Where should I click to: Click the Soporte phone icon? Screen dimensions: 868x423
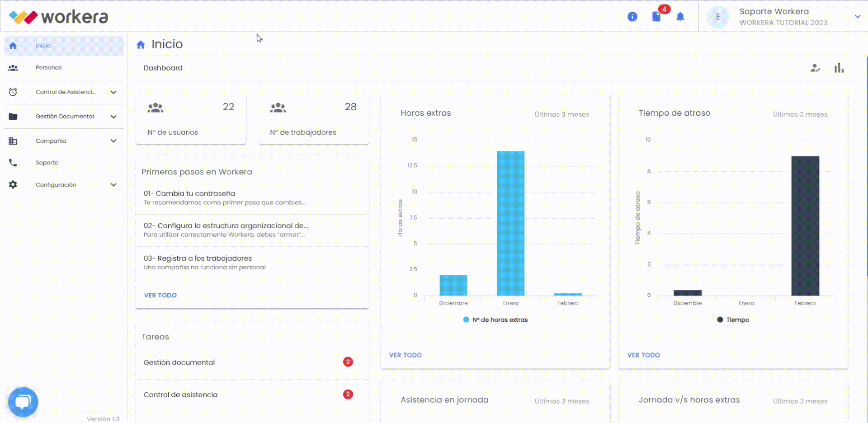tap(13, 163)
